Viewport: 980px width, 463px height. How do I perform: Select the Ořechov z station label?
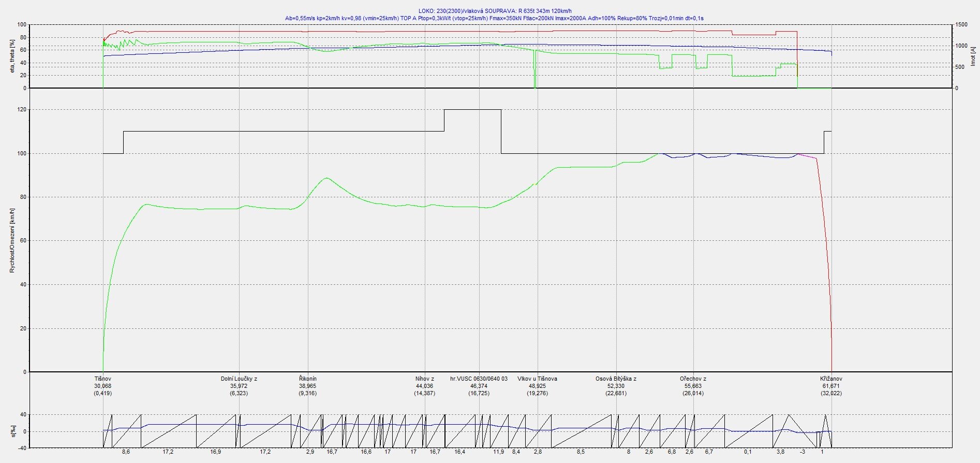[x=693, y=379]
